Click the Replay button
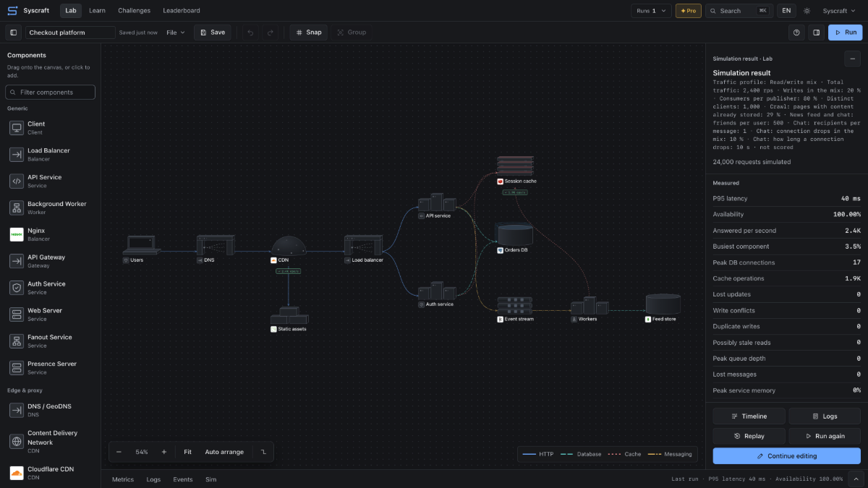 [x=749, y=436]
